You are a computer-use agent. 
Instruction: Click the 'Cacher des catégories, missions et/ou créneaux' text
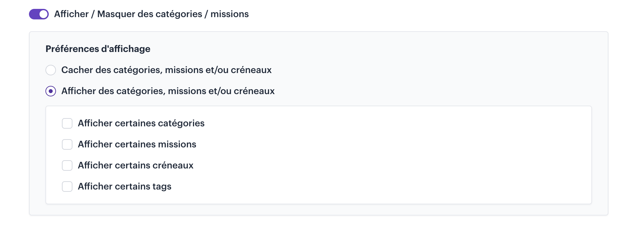[x=166, y=70]
